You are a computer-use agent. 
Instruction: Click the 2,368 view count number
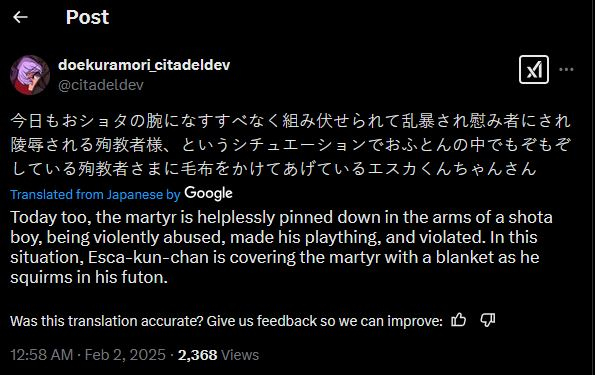[x=197, y=355]
